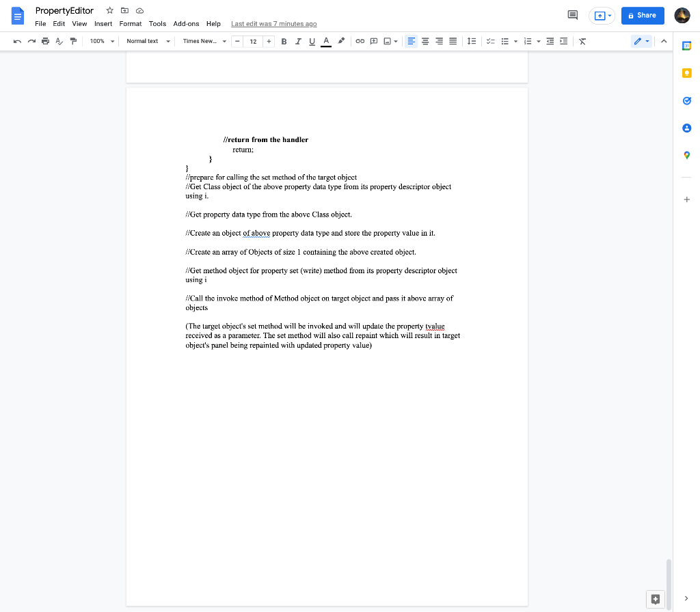Open the last edit history link

point(273,23)
